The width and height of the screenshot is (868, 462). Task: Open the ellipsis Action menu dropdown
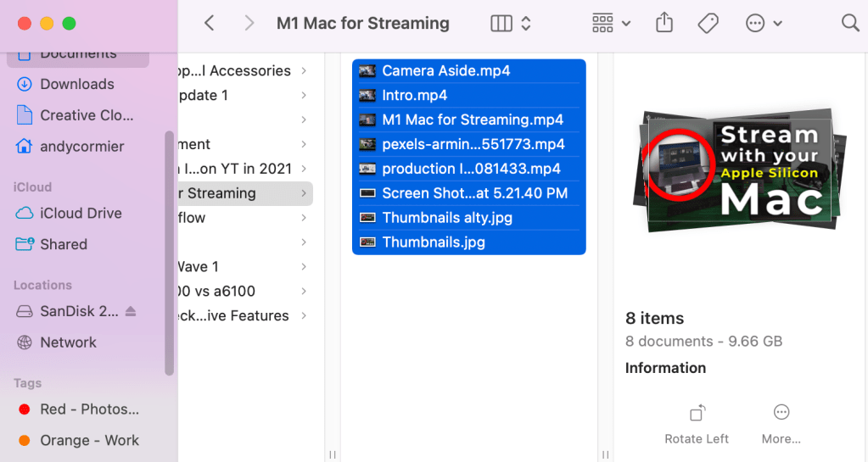[764, 24]
